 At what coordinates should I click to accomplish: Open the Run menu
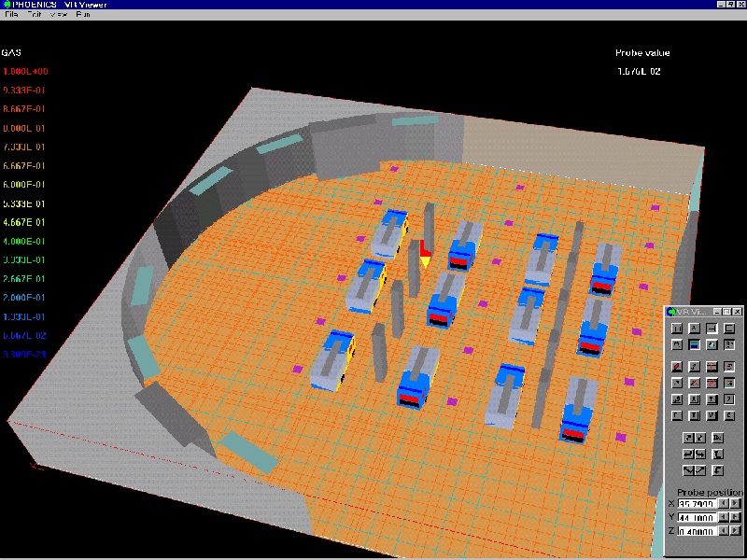click(x=82, y=16)
